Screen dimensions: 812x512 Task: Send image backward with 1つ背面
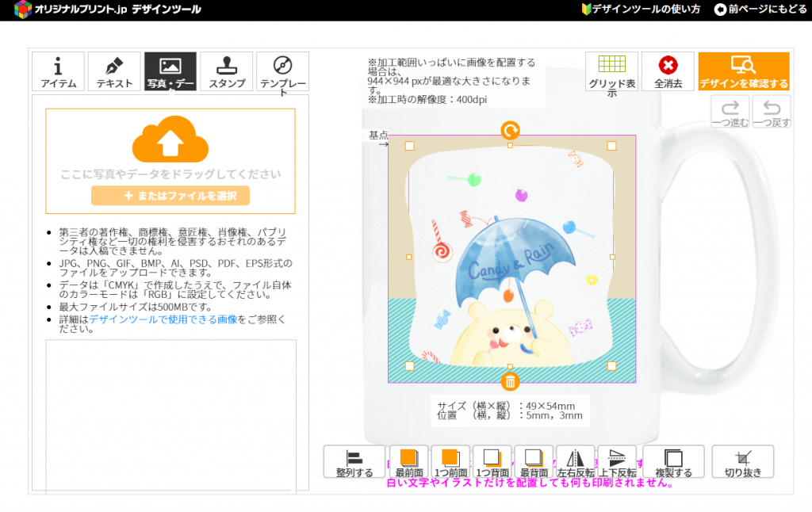pos(492,462)
